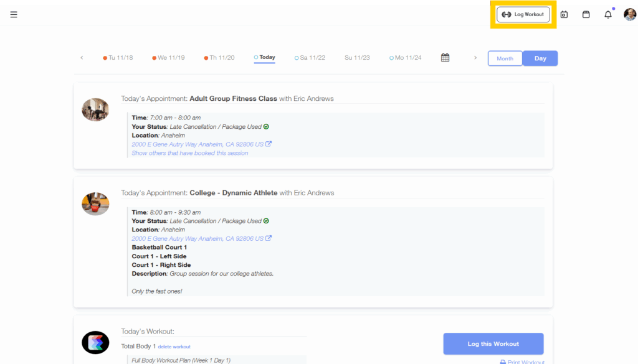Open the notifications bell

608,15
